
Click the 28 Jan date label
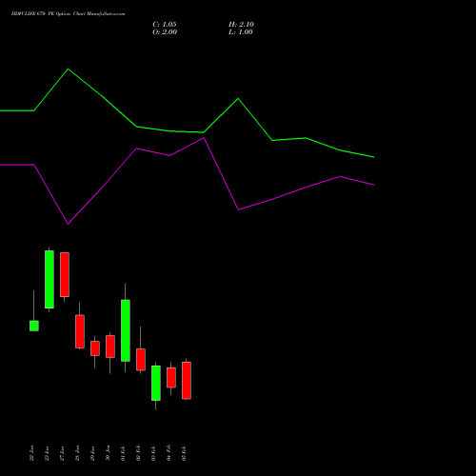(x=77, y=453)
